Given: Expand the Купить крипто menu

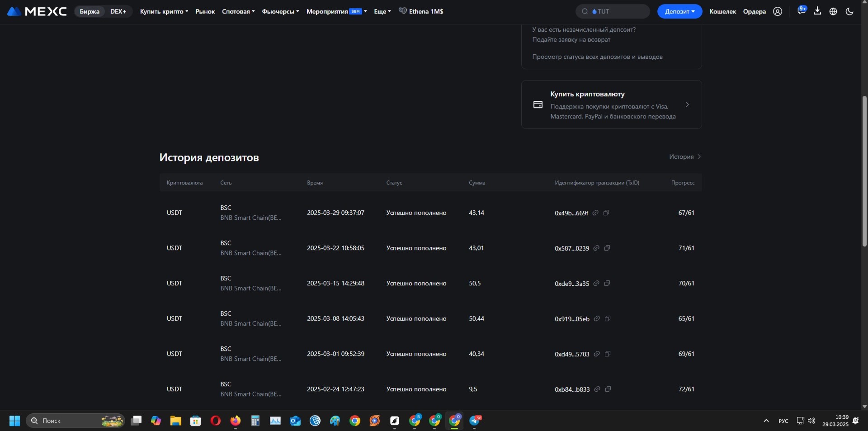Looking at the screenshot, I should (x=164, y=11).
